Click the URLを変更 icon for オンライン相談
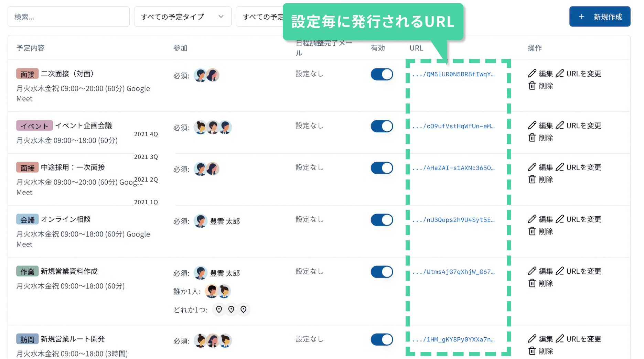Image resolution: width=644 pixels, height=359 pixels. click(560, 219)
